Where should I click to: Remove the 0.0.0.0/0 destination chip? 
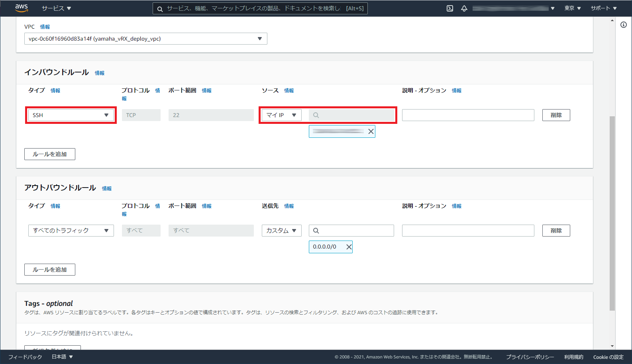coord(349,247)
